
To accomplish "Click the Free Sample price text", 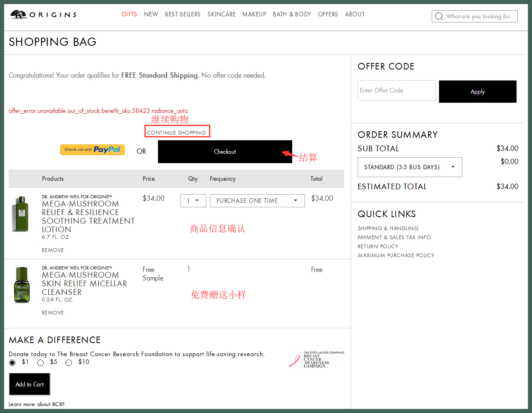I will tap(153, 274).
